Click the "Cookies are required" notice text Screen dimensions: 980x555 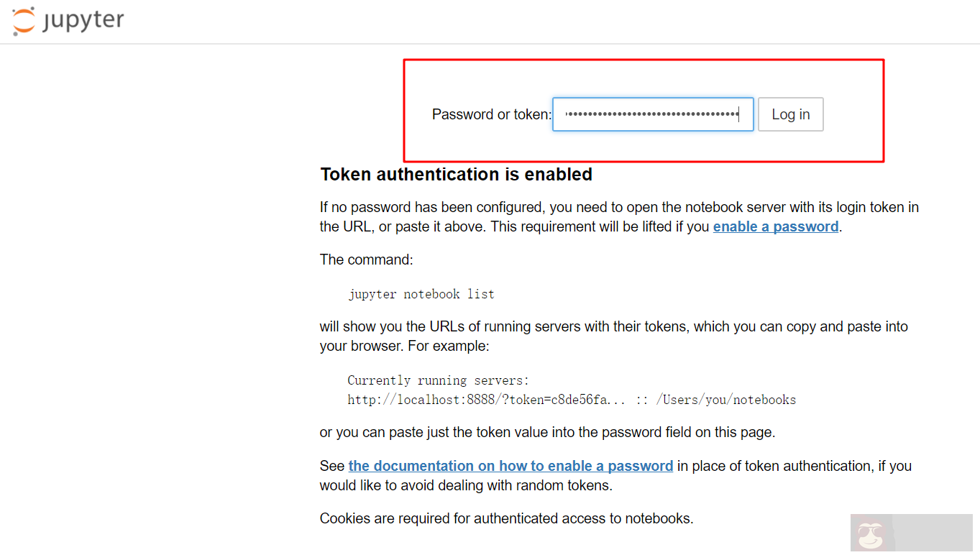pos(506,518)
